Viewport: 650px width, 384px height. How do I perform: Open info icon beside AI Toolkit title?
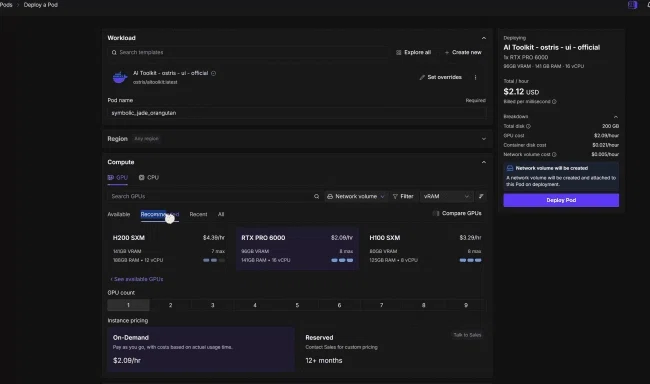[213, 73]
